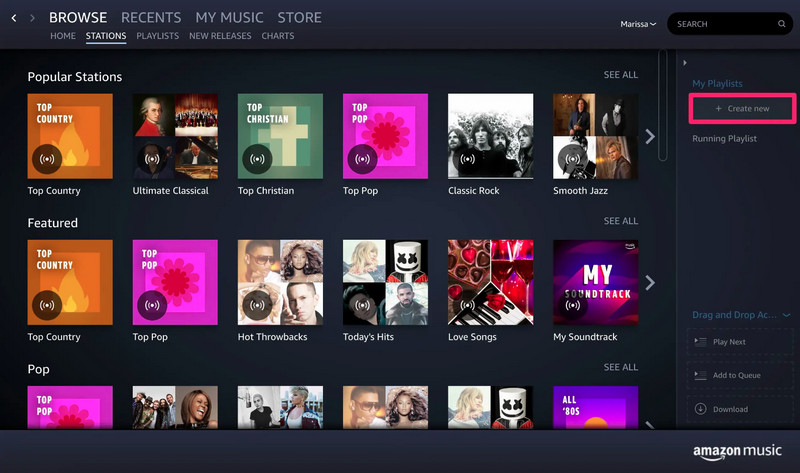The height and width of the screenshot is (473, 800).
Task: Play the Top Pop station in Popular Stations
Action: click(362, 159)
